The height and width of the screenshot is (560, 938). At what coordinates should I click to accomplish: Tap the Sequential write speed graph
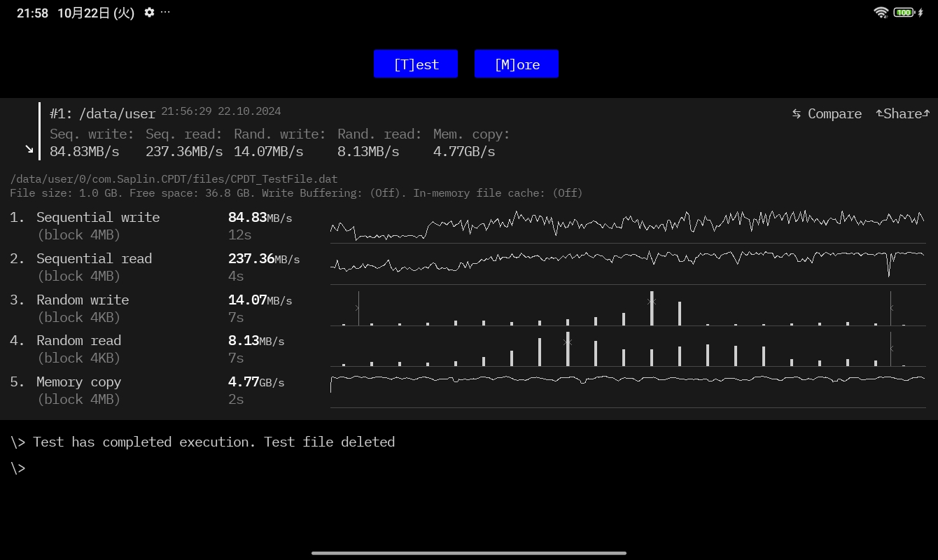click(x=628, y=225)
